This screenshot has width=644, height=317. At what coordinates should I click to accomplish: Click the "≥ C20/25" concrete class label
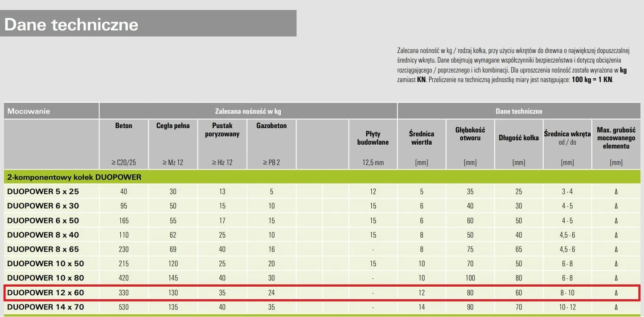pyautogui.click(x=123, y=163)
